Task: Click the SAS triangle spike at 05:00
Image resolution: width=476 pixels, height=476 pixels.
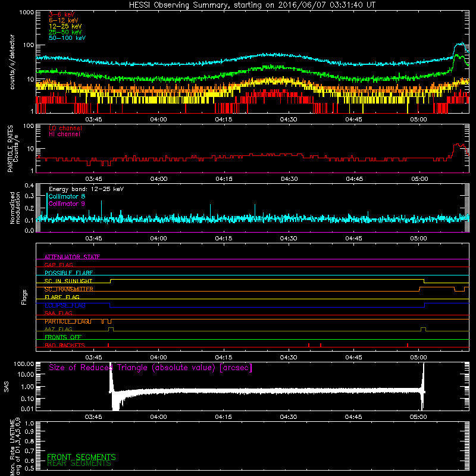Action: (423, 386)
